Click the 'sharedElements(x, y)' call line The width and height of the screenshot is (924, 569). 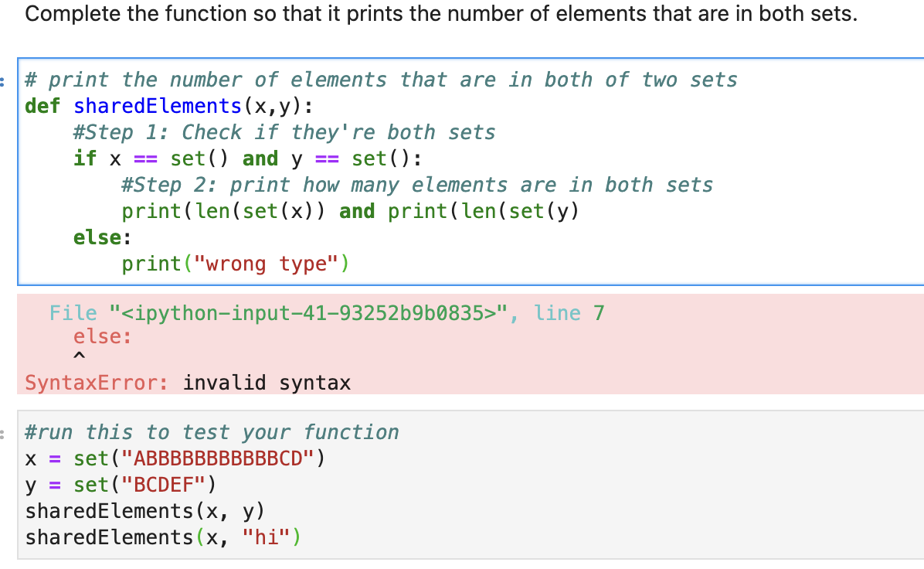pyautogui.click(x=145, y=511)
